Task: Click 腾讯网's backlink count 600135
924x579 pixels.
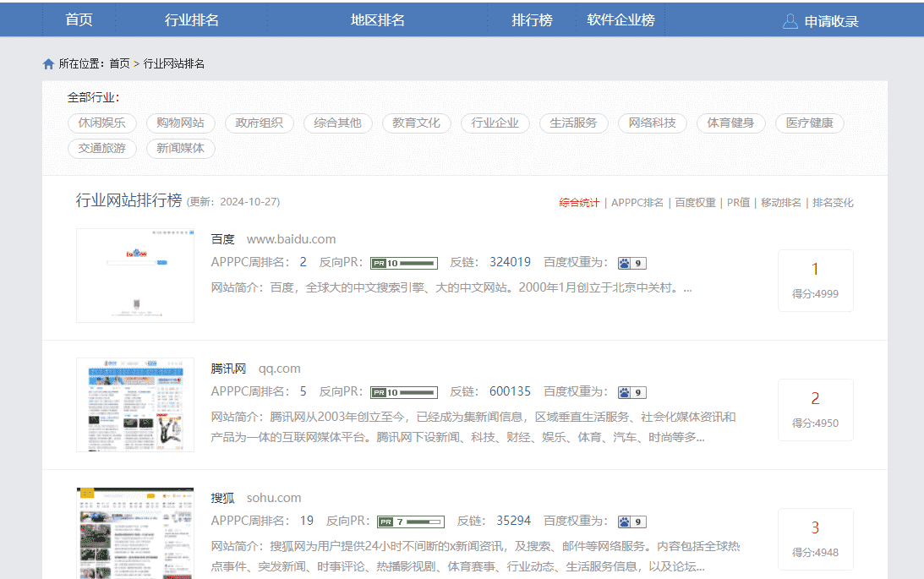Action: 511,391
